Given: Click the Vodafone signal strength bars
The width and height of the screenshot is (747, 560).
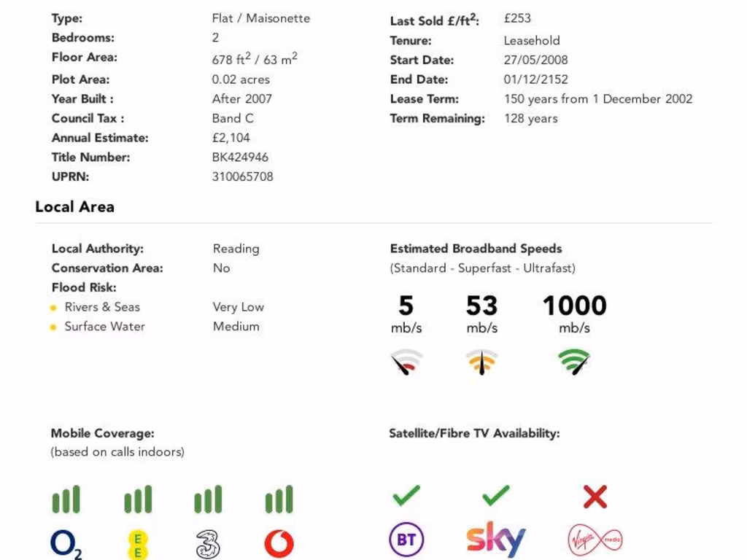Looking at the screenshot, I should pyautogui.click(x=279, y=500).
